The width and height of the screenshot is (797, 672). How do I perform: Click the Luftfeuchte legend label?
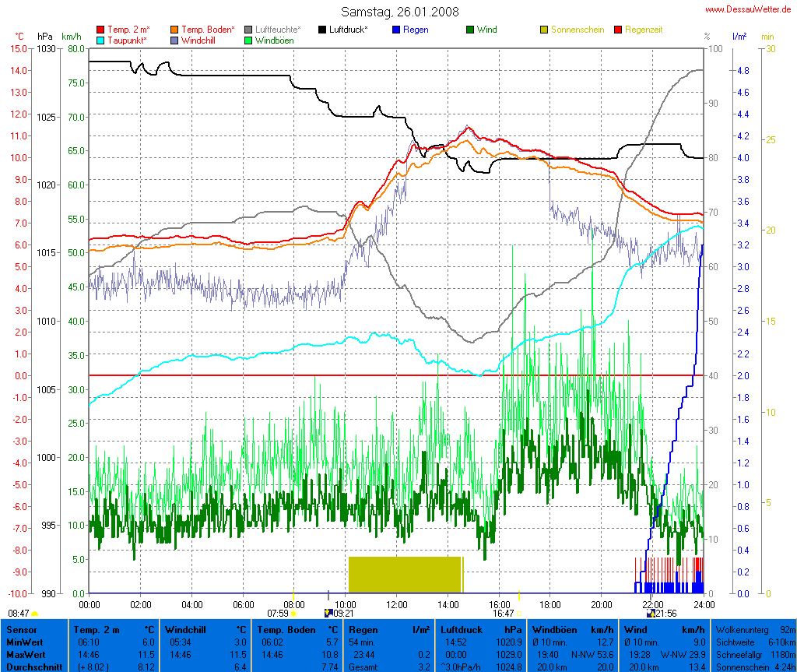pos(278,30)
